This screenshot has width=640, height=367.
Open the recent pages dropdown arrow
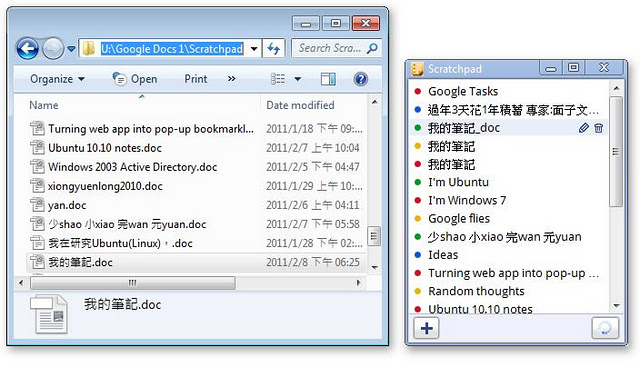pyautogui.click(x=71, y=49)
